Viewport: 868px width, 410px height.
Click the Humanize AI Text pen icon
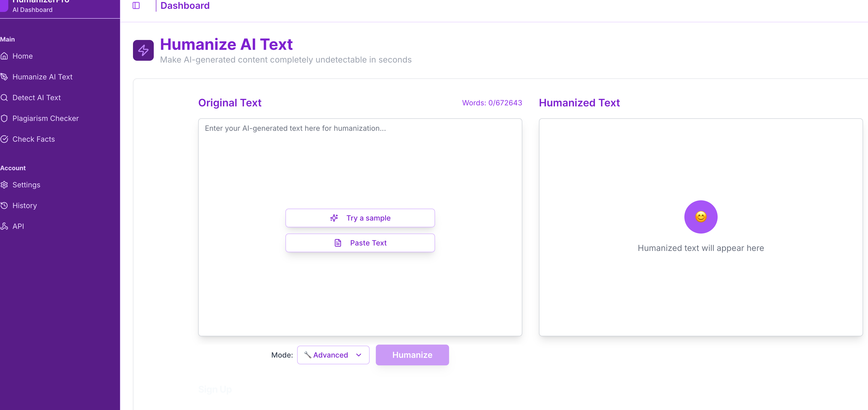[4, 77]
